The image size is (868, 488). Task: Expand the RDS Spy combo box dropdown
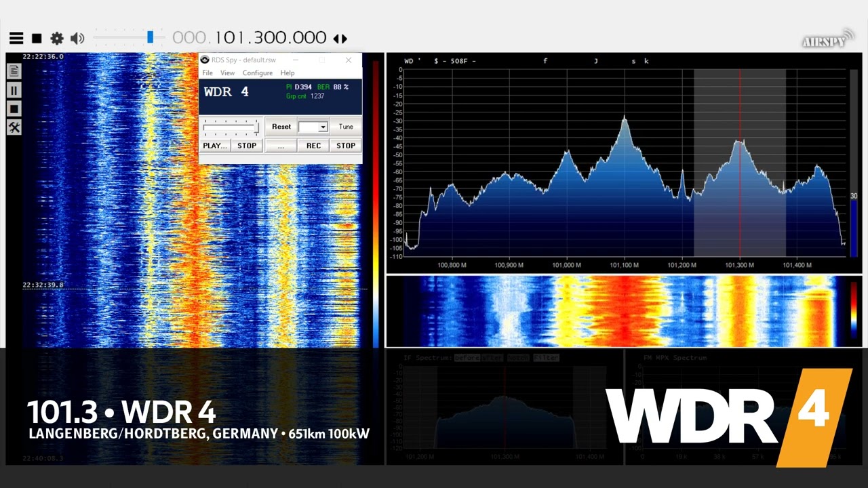click(323, 127)
